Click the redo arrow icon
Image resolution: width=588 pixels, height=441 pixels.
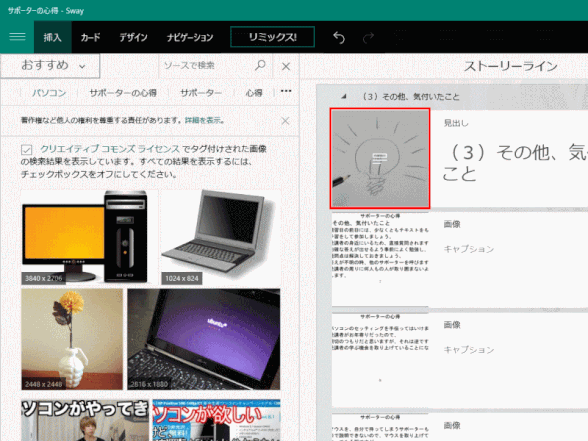(368, 37)
